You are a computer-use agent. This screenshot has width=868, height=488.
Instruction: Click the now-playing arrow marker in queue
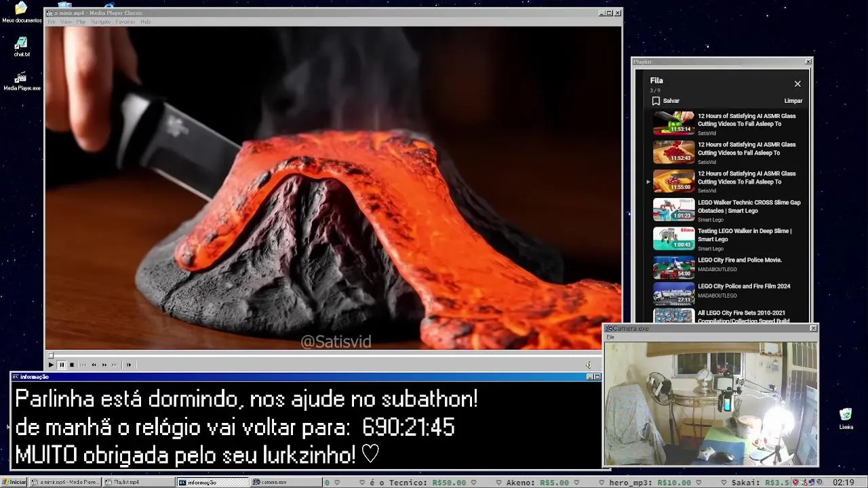(648, 182)
